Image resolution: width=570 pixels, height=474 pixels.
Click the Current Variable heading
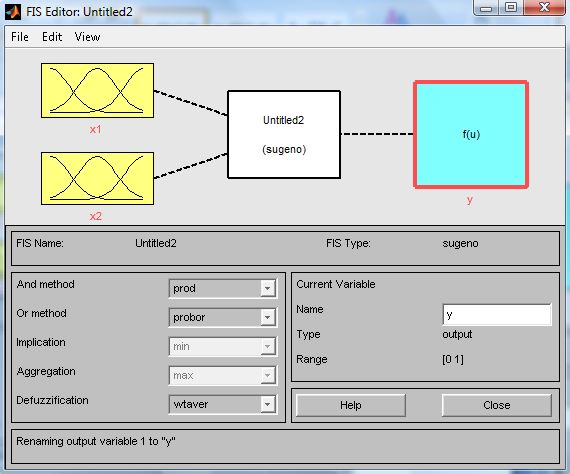pyautogui.click(x=336, y=284)
